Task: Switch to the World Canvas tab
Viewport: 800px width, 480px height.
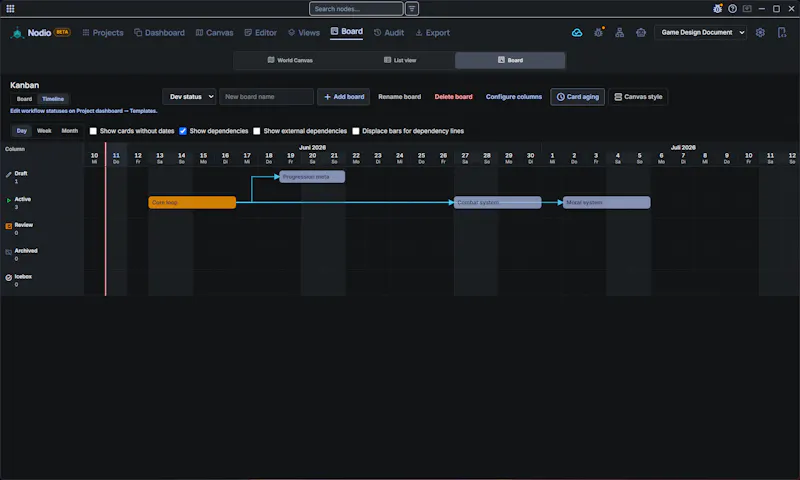Action: 290,60
